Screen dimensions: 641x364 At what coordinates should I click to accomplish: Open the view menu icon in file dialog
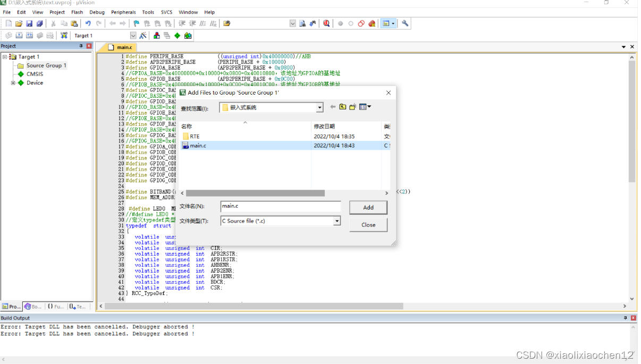[365, 107]
